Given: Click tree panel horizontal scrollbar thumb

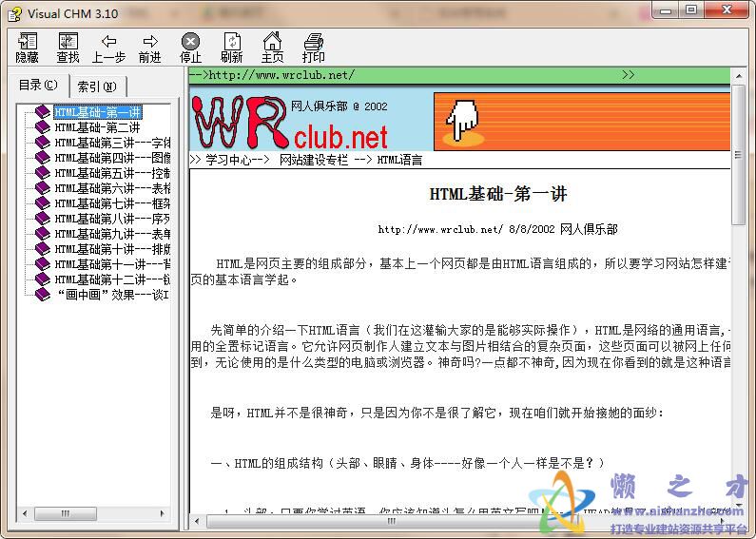Looking at the screenshot, I should coord(65,513).
